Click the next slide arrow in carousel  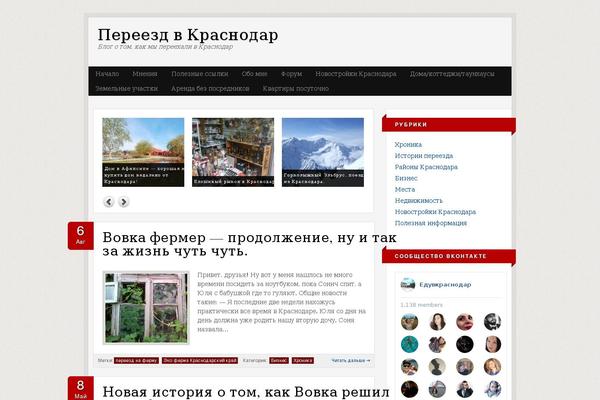coord(123,202)
